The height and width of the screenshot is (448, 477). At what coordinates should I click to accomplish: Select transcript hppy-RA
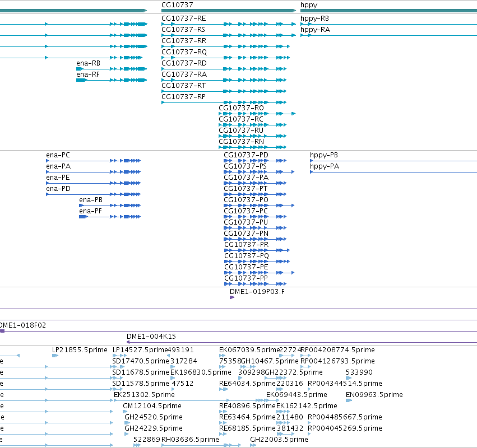(x=315, y=30)
